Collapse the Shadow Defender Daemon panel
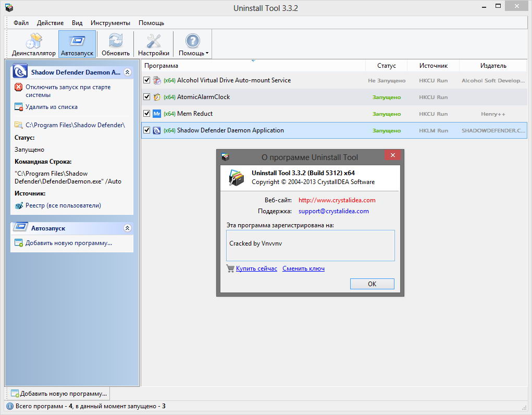The image size is (532, 415). (x=127, y=72)
